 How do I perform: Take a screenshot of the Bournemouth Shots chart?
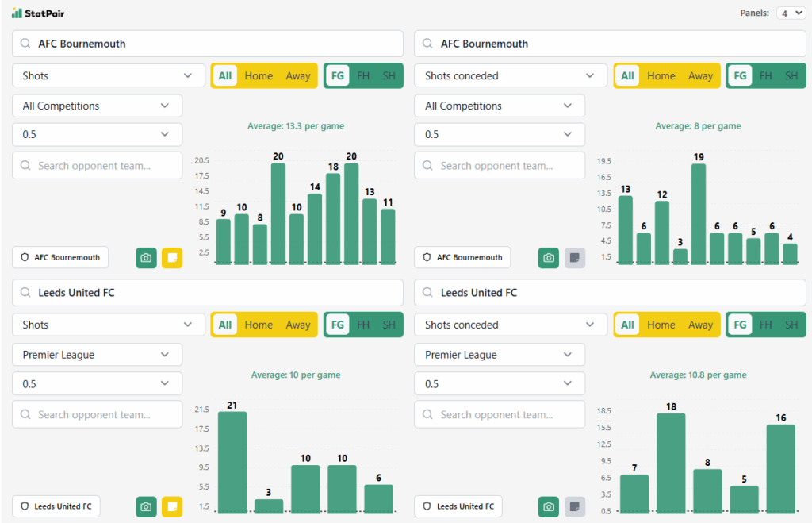coord(146,258)
